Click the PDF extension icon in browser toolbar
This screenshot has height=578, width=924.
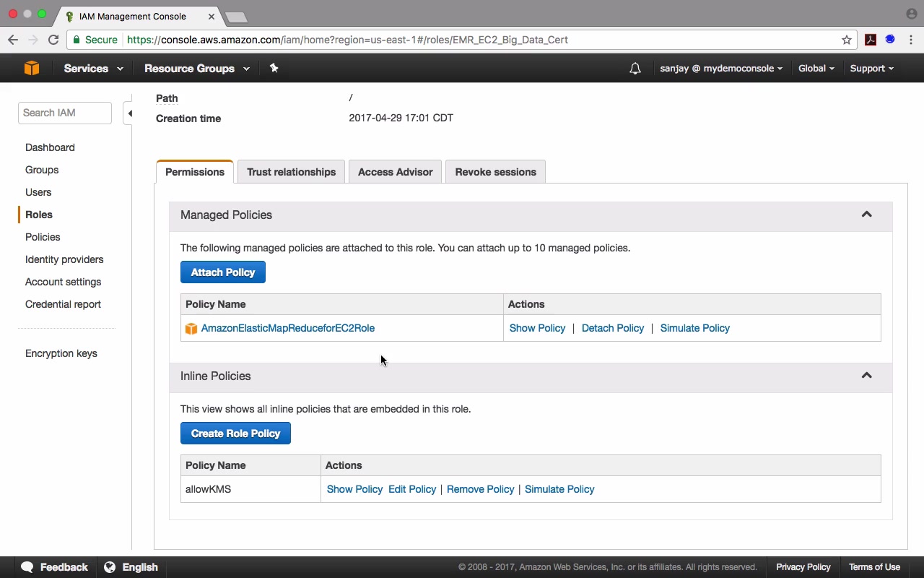[871, 40]
